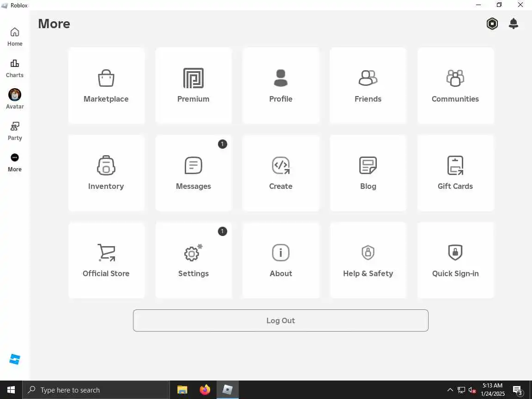The image size is (532, 399).
Task: Open the Create tile
Action: click(x=281, y=173)
